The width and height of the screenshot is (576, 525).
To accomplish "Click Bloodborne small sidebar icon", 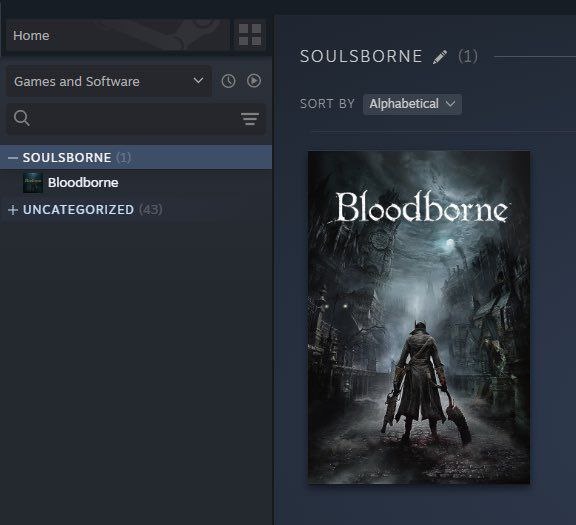I will click(x=33, y=183).
